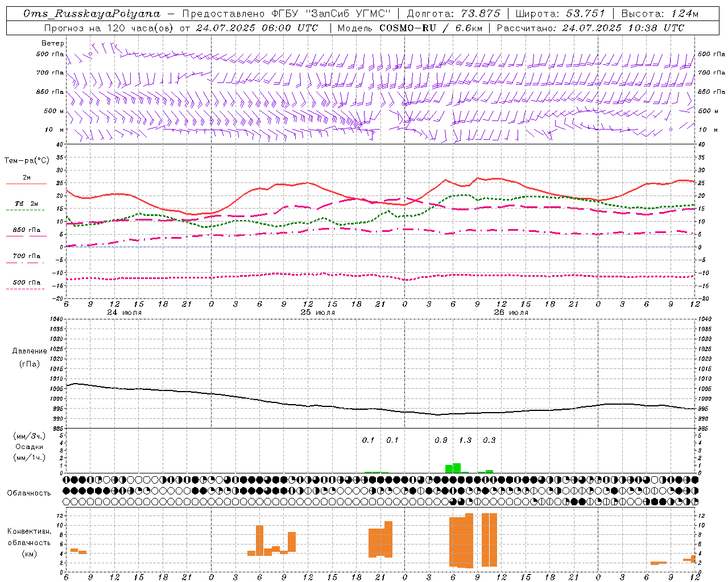
Task: Click the 25 июля date label
Action: tap(318, 313)
